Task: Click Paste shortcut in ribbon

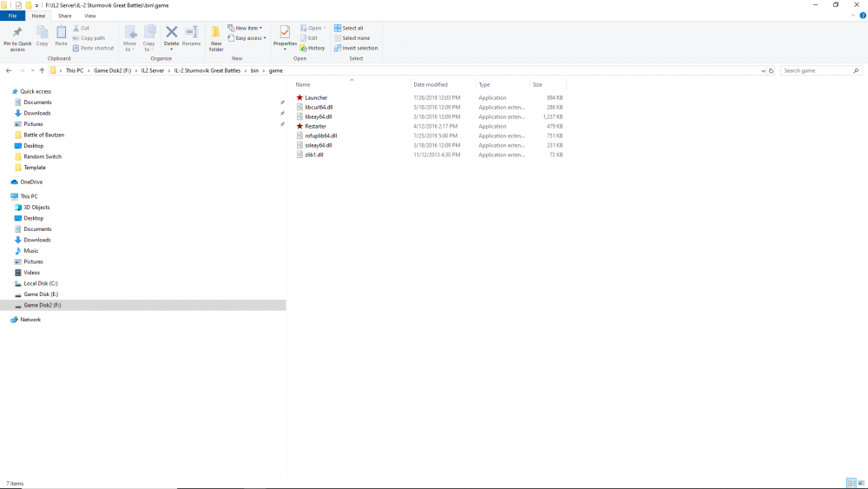Action: [x=93, y=48]
